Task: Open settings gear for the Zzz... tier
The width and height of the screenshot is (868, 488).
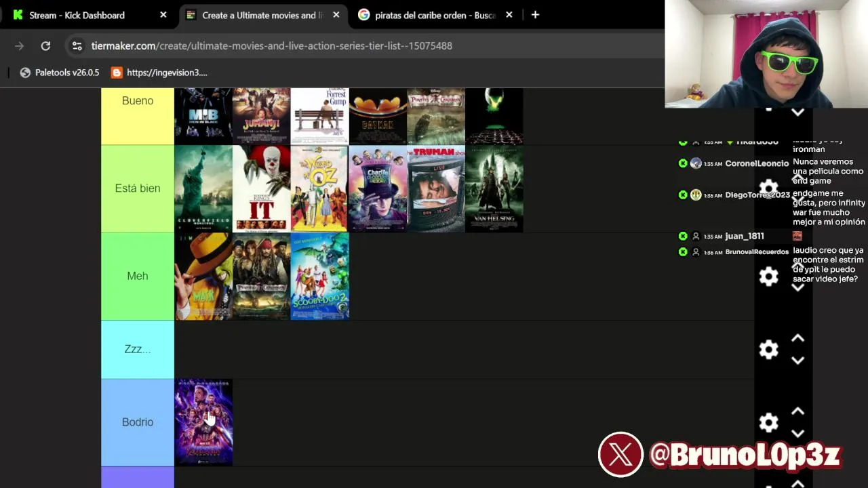Action: tap(768, 349)
